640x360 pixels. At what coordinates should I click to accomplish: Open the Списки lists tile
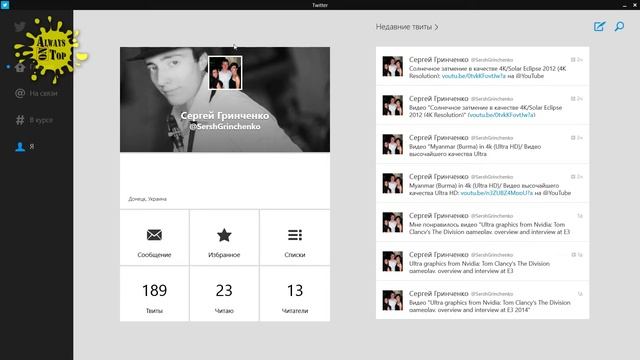pyautogui.click(x=295, y=238)
